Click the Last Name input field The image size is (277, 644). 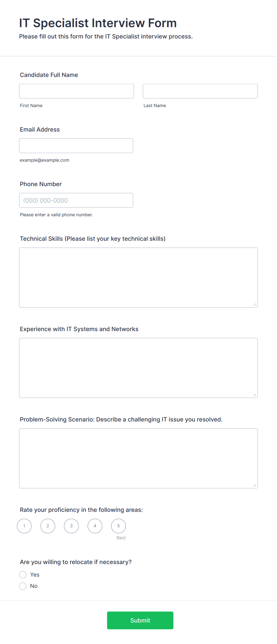point(200,91)
